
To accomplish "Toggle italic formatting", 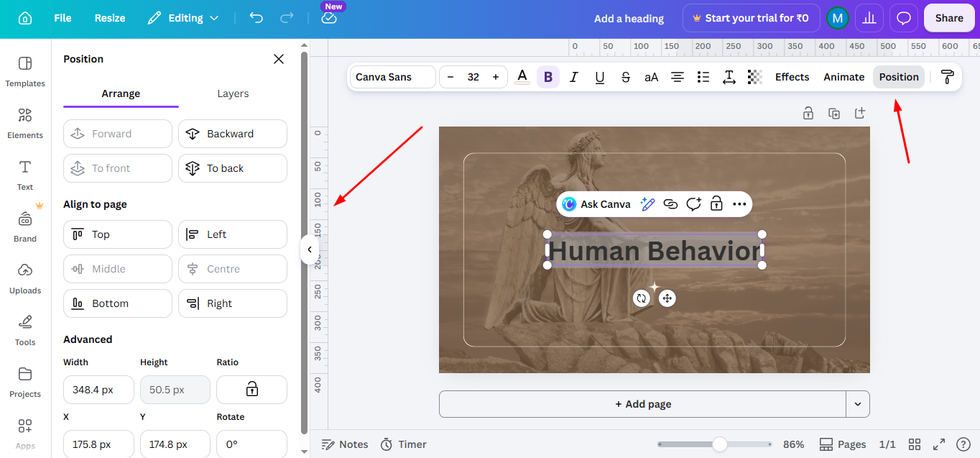I will (574, 77).
